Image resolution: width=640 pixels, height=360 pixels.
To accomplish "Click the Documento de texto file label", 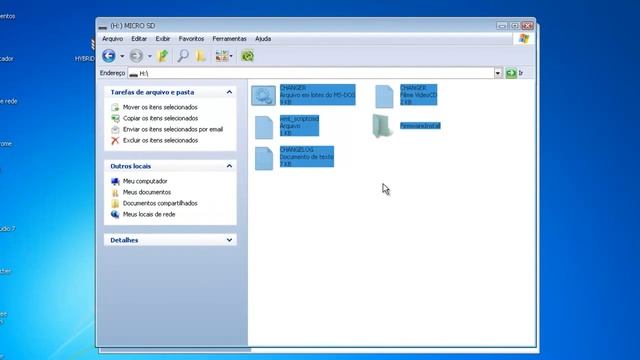I will [x=307, y=157].
